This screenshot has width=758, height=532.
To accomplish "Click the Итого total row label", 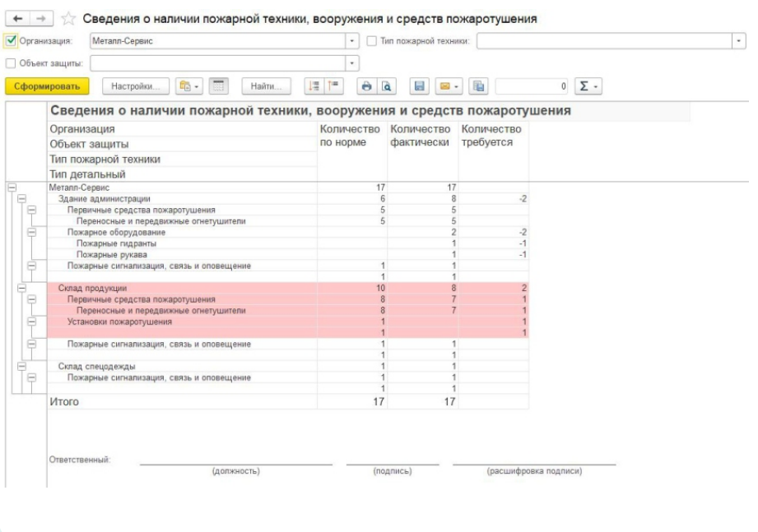I will click(64, 401).
